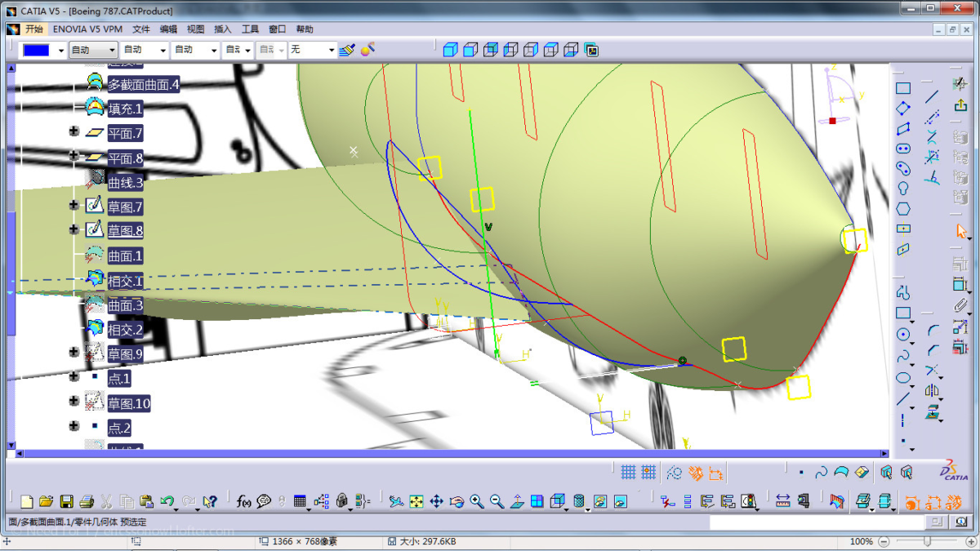
Task: Select 曲线.3 in the tree
Action: point(125,182)
